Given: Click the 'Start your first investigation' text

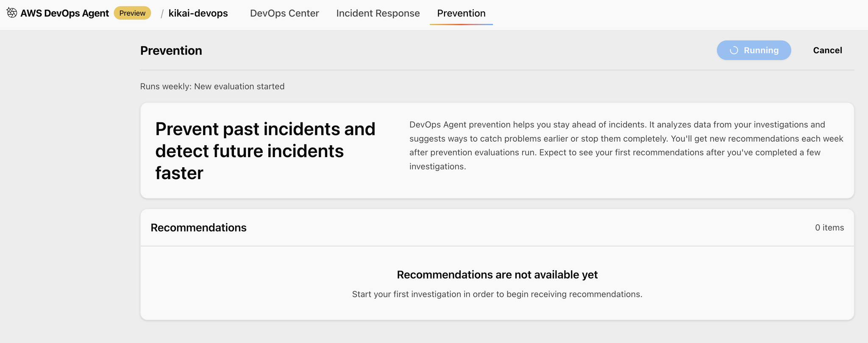Looking at the screenshot, I should [x=497, y=294].
